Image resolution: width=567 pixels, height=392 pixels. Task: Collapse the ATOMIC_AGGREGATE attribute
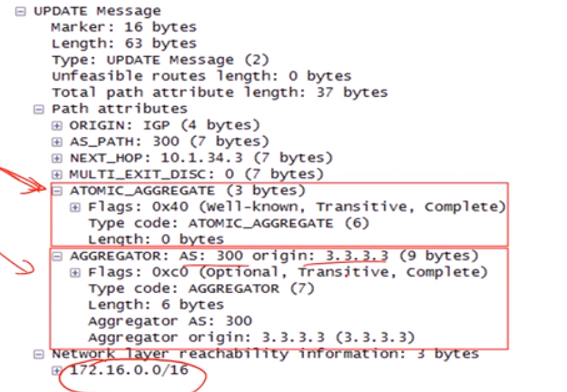pyautogui.click(x=57, y=191)
